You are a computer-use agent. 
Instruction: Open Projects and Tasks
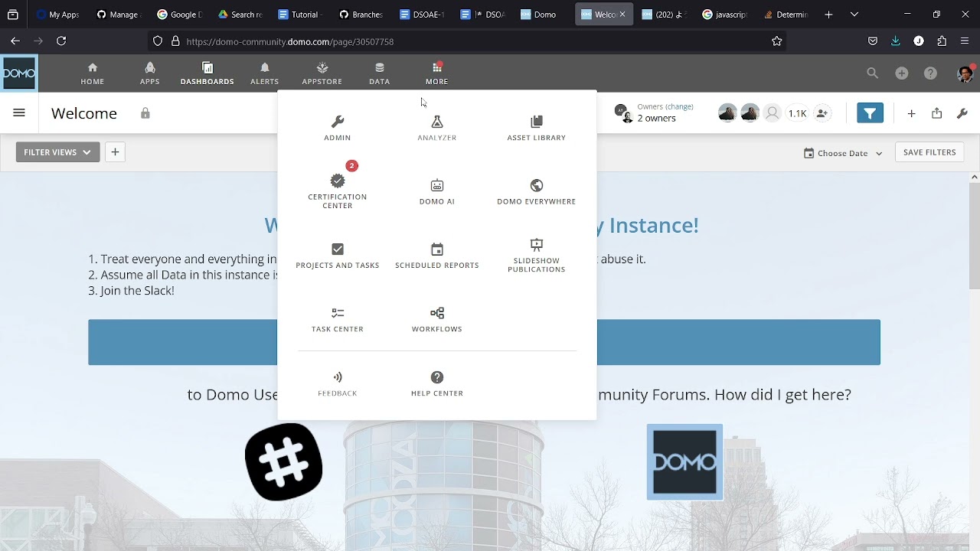pyautogui.click(x=337, y=256)
